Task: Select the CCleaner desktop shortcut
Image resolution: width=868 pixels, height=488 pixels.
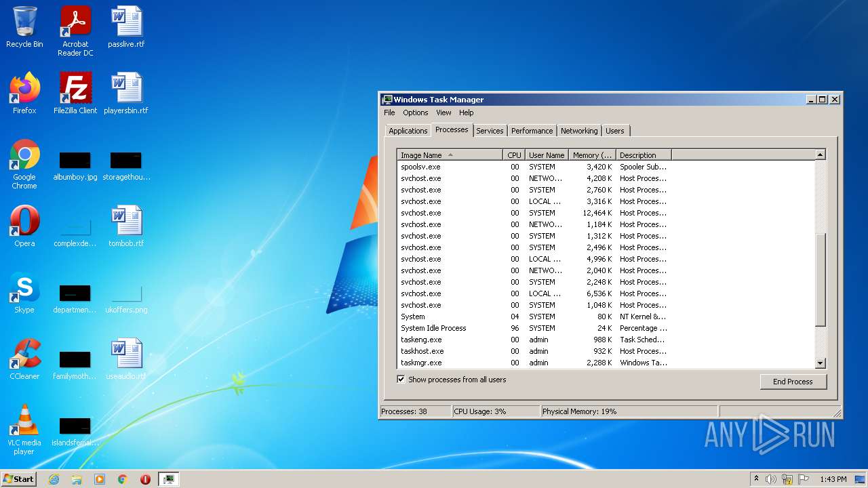Action: pyautogui.click(x=24, y=359)
